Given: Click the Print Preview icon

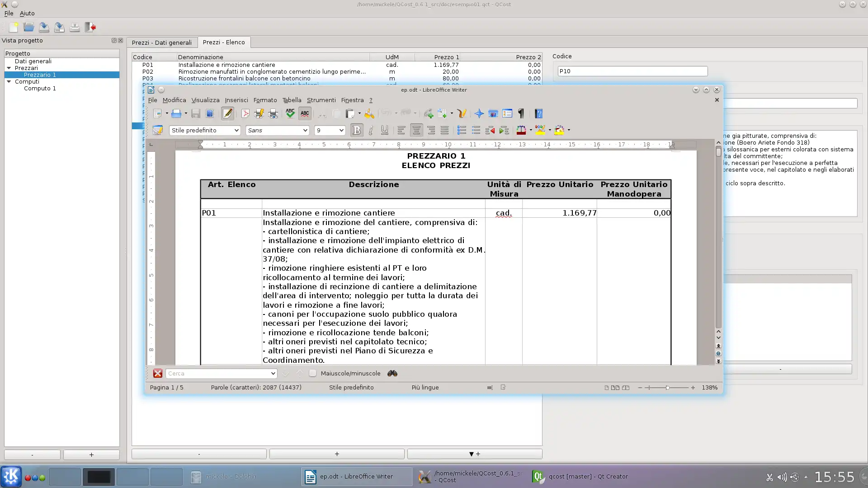Looking at the screenshot, I should 273,114.
